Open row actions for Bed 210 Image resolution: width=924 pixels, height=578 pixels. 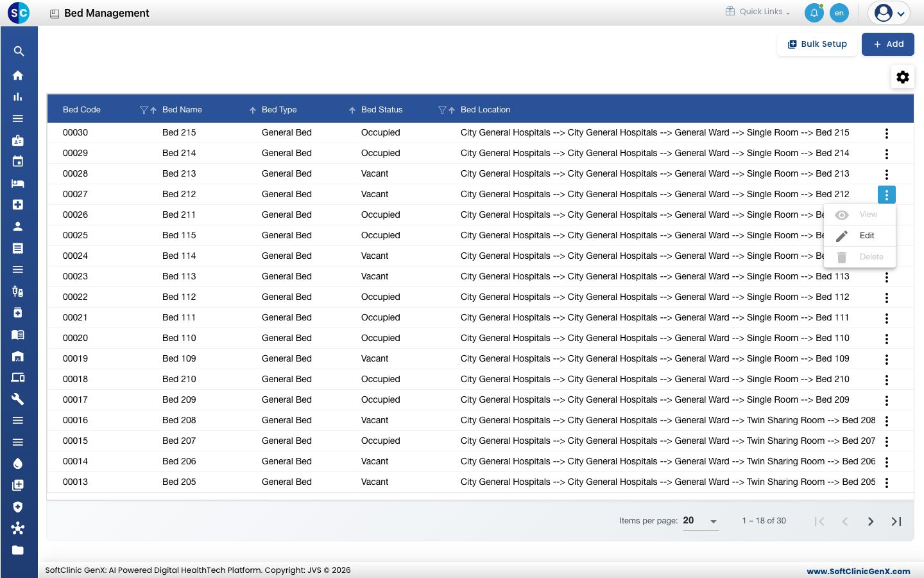coord(887,380)
